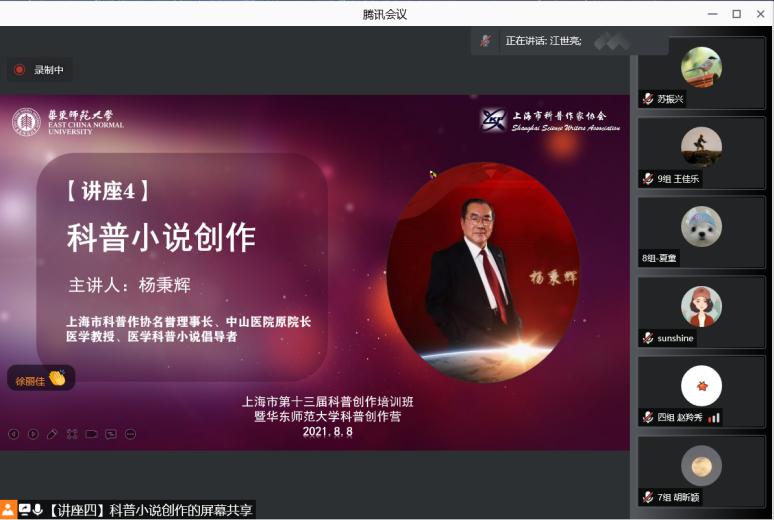Open the see-all-slides grid icon
This screenshot has height=520, width=774.
pyautogui.click(x=72, y=434)
